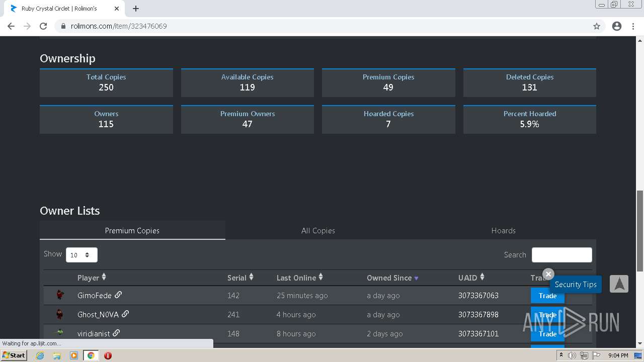The width and height of the screenshot is (644, 362).
Task: Select the Ruby Crystal Circlet browser tab
Action: 65,9
